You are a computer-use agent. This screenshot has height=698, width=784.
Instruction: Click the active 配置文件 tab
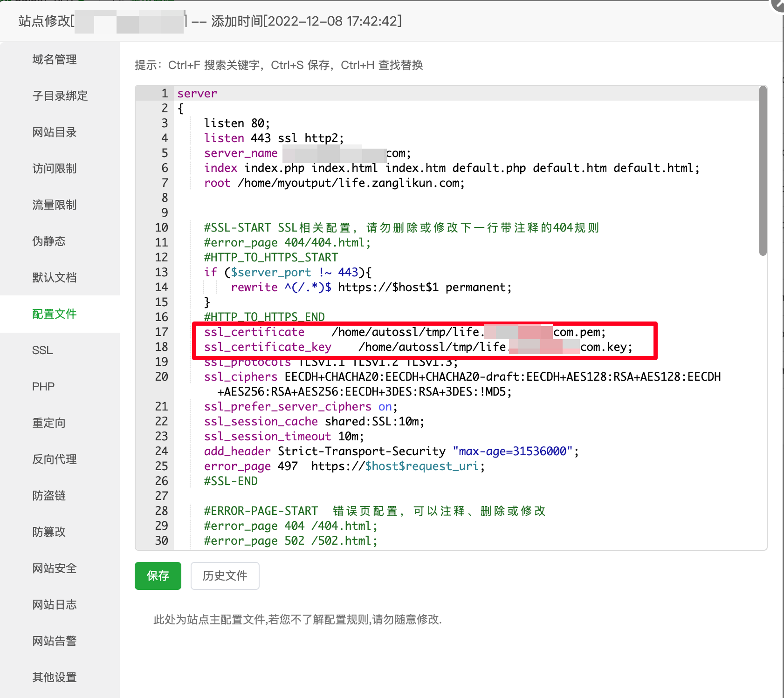pyautogui.click(x=55, y=314)
